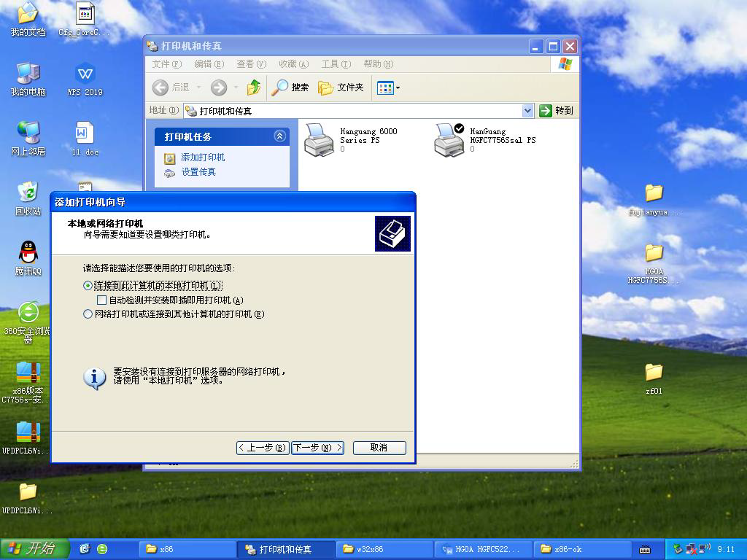The image size is (747, 560).
Task: Open the Cfg_CoreC desktop file icon
Action: coord(85,19)
